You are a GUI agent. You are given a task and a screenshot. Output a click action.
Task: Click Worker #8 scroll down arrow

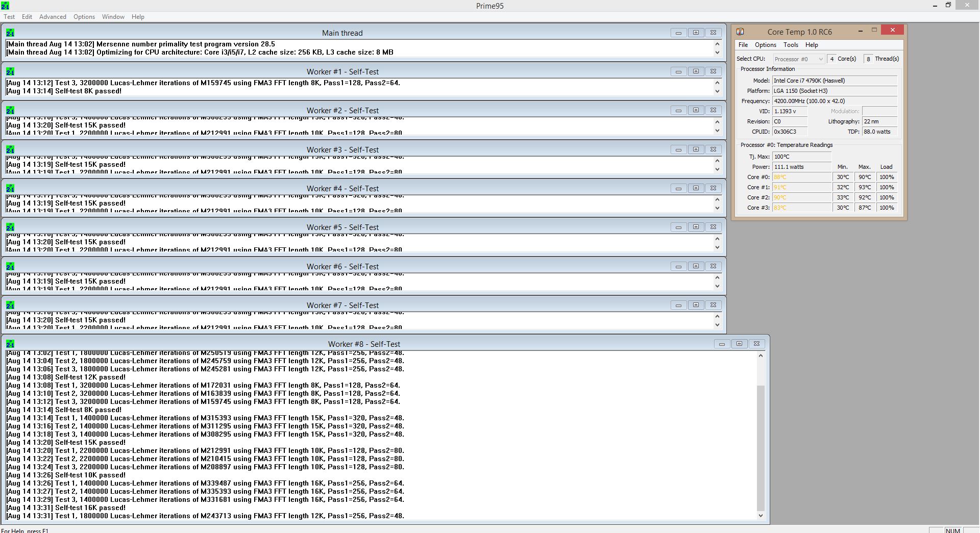pyautogui.click(x=761, y=516)
